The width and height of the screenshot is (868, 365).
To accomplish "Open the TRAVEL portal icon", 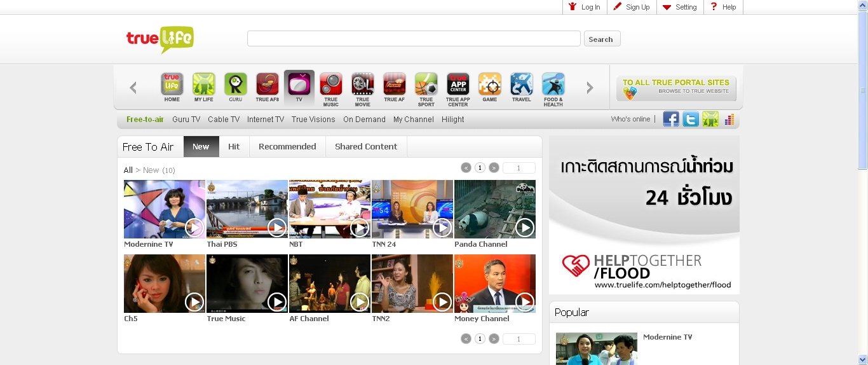I will point(522,87).
